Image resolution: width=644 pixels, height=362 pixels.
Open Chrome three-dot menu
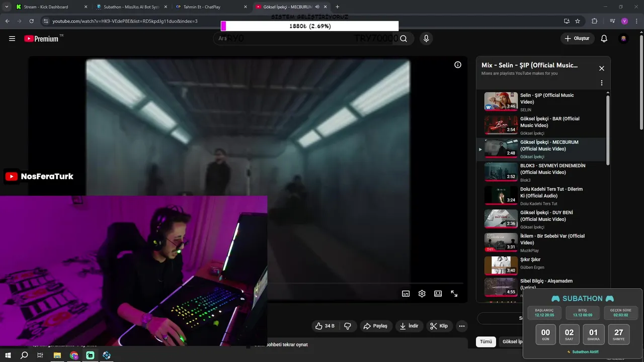point(636,21)
